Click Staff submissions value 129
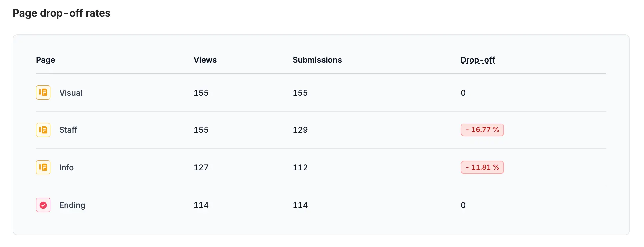The width and height of the screenshot is (644, 247). (300, 130)
